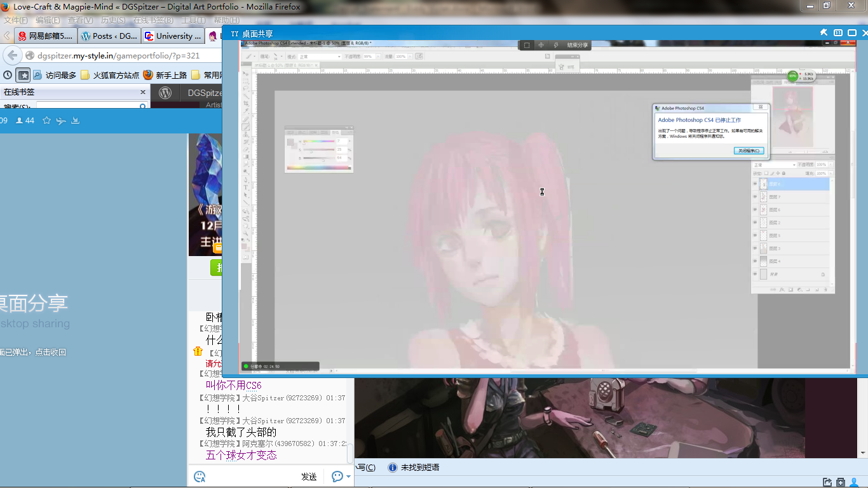
Task: Click 发送 to send the chat message
Action: [309, 477]
